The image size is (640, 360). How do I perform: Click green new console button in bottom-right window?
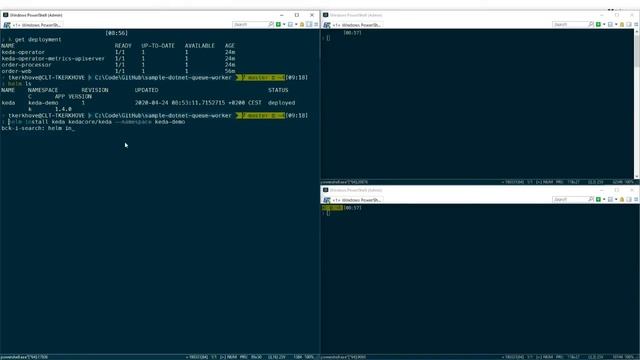point(598,199)
